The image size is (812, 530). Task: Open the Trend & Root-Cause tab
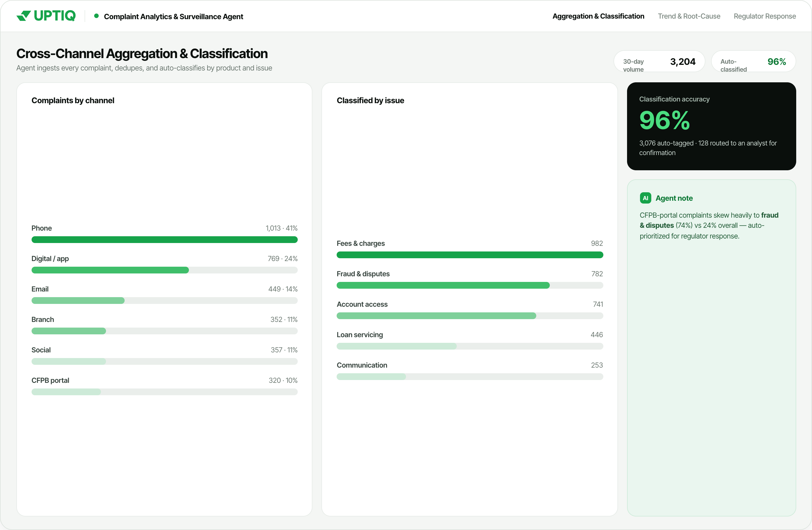[x=689, y=16]
